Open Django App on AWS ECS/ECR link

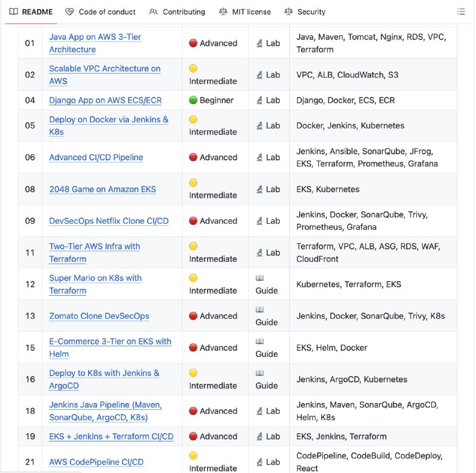point(105,100)
